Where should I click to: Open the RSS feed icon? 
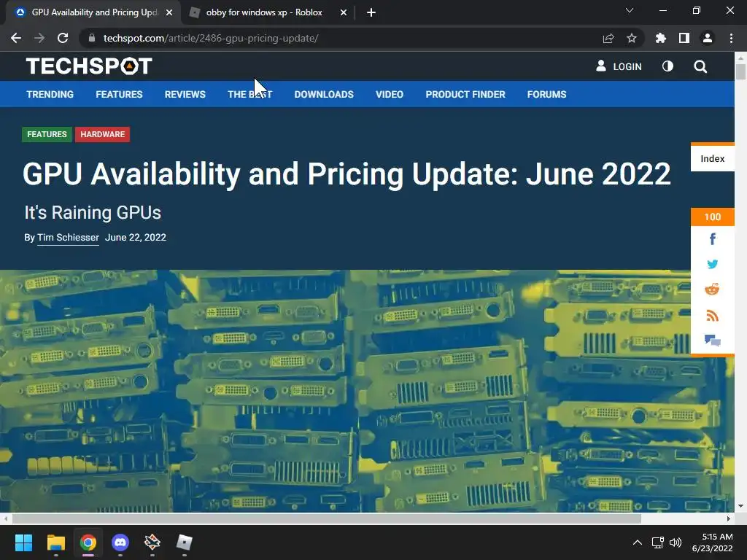[712, 315]
